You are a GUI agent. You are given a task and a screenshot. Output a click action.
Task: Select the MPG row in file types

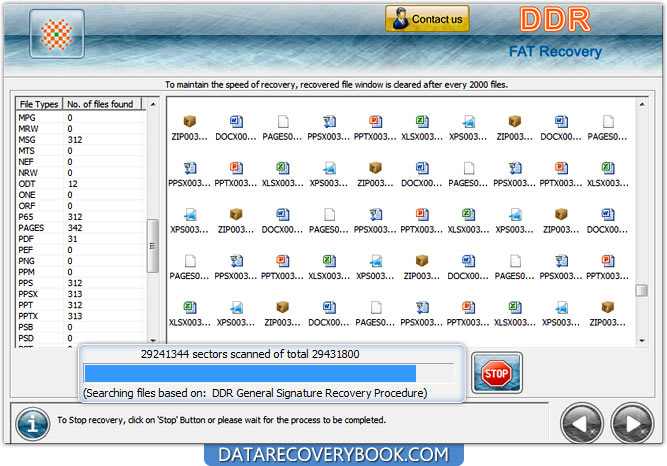(x=81, y=117)
